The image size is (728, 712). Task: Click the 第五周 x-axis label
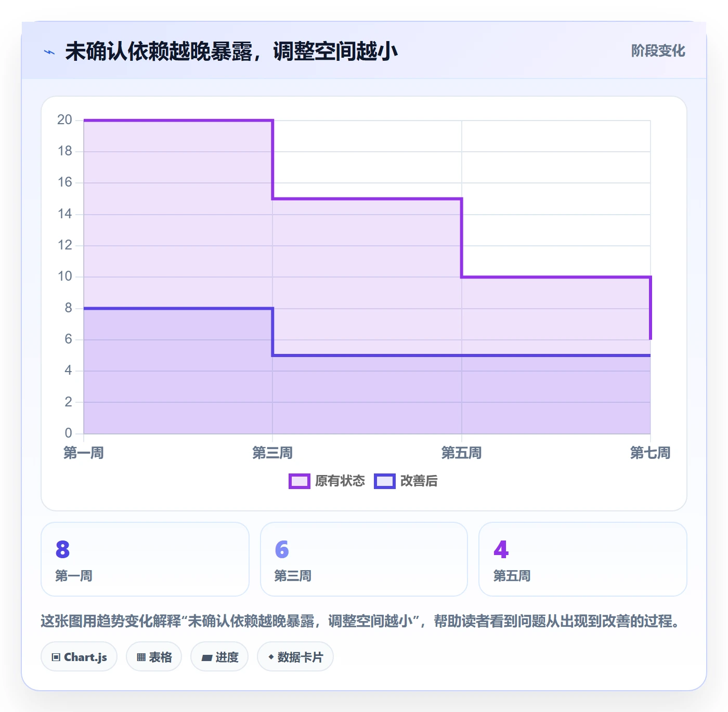[462, 453]
